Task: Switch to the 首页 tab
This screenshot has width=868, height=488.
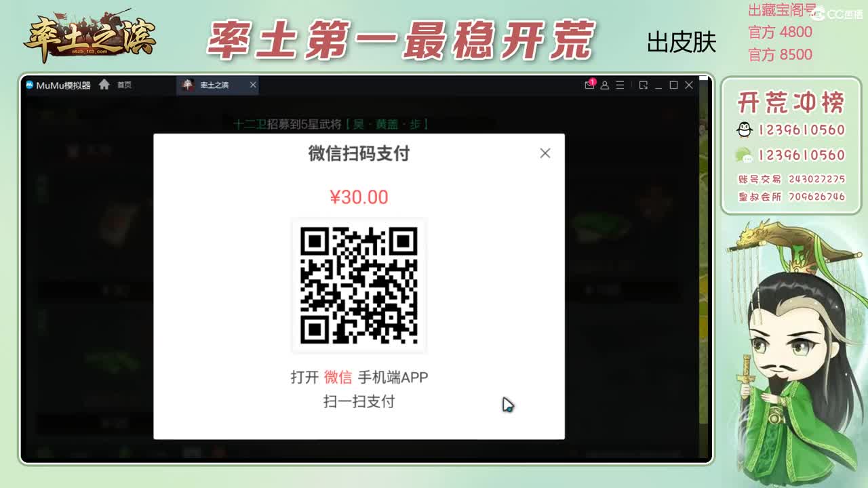Action: [124, 85]
